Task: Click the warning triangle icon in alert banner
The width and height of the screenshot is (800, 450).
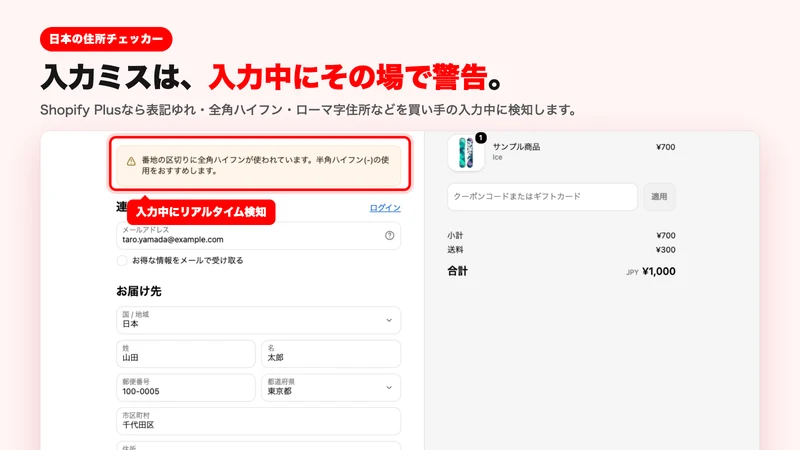Action: pos(131,161)
